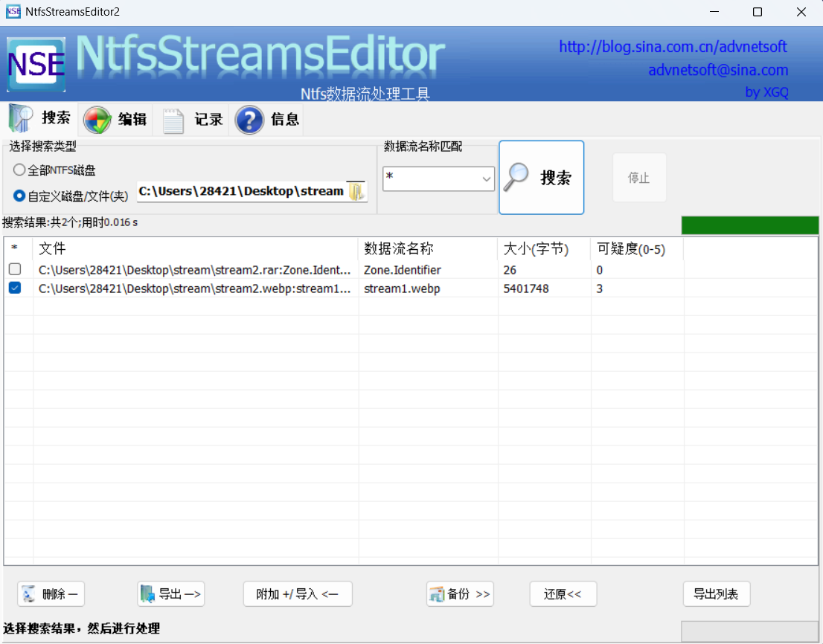The height and width of the screenshot is (644, 823).
Task: Click the notepad icon beside 记录
Action: tap(173, 120)
